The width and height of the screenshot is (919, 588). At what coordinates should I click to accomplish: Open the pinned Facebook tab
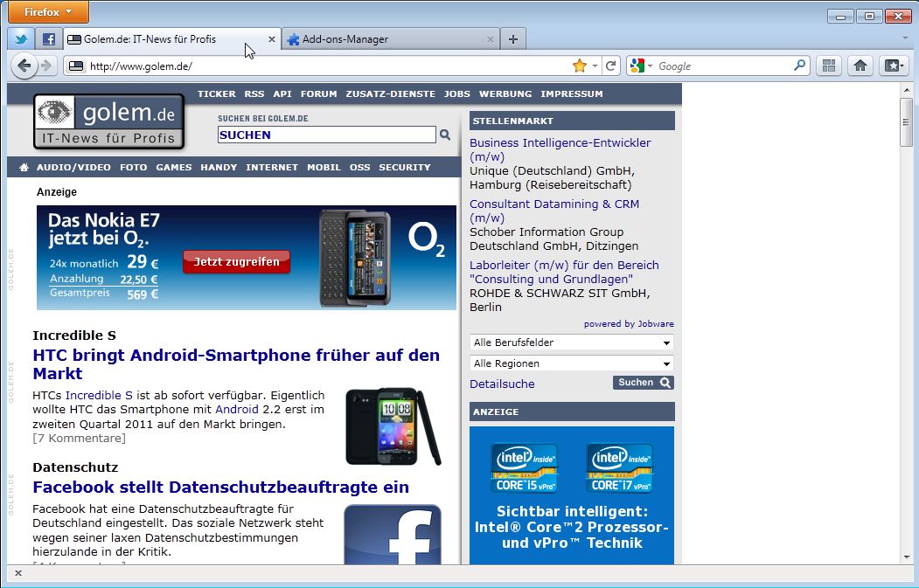click(x=49, y=39)
